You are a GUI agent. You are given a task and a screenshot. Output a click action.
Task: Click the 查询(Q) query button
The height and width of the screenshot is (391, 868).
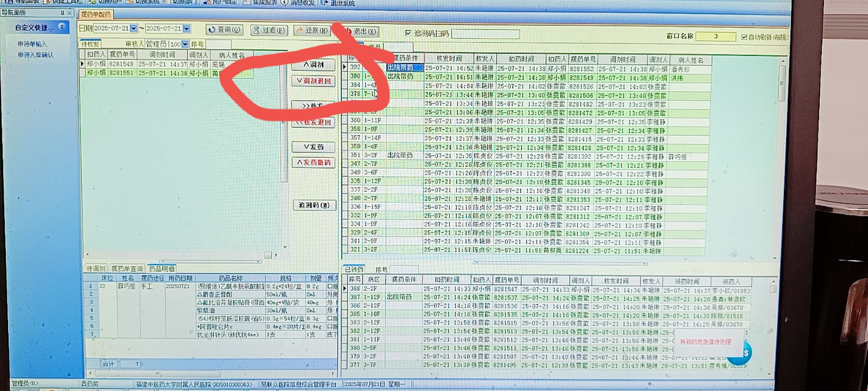point(225,30)
